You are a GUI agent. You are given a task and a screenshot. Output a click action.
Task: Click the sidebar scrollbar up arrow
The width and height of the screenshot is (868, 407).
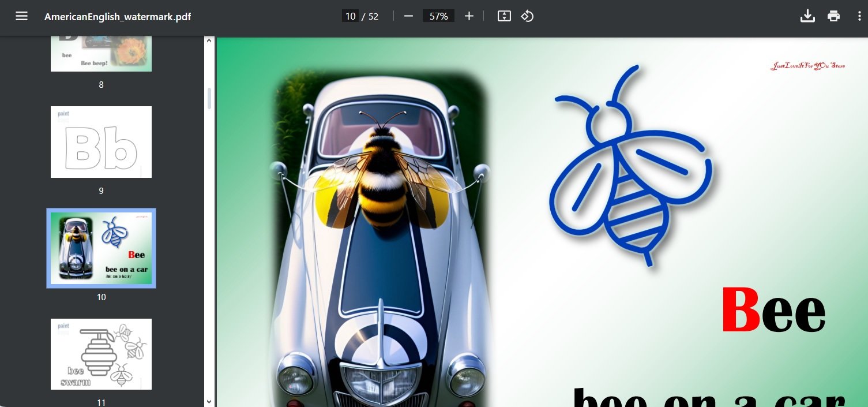tap(209, 40)
